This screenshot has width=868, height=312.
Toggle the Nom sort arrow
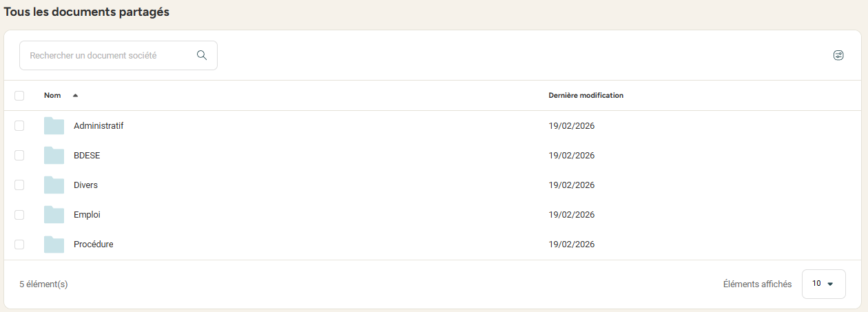[75, 96]
